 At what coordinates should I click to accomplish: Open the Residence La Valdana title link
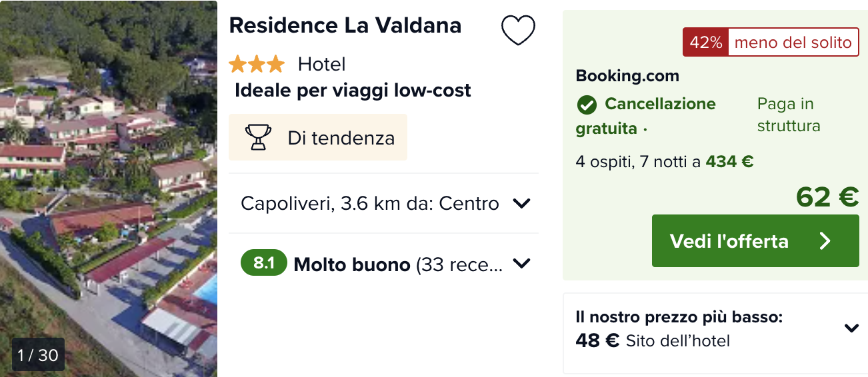click(345, 25)
